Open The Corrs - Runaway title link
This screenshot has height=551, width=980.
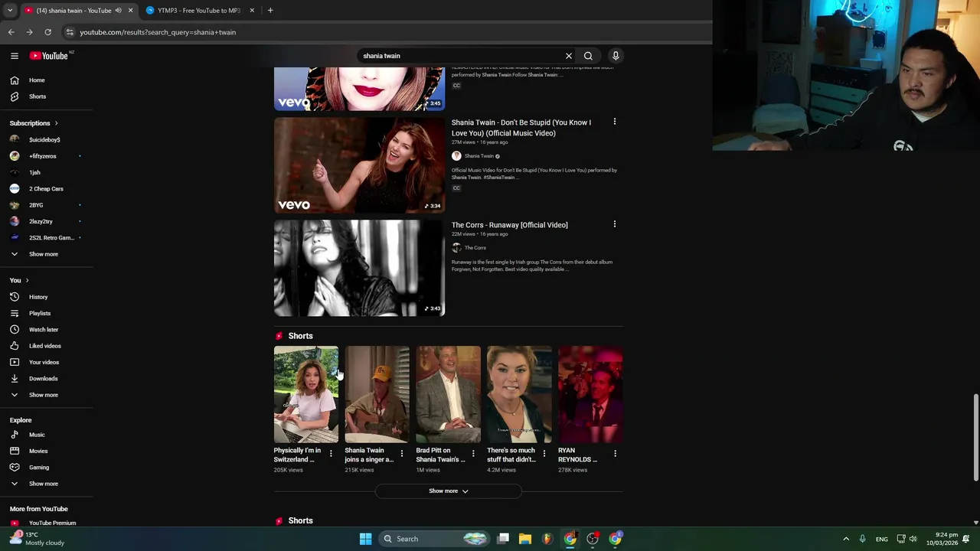tap(510, 225)
